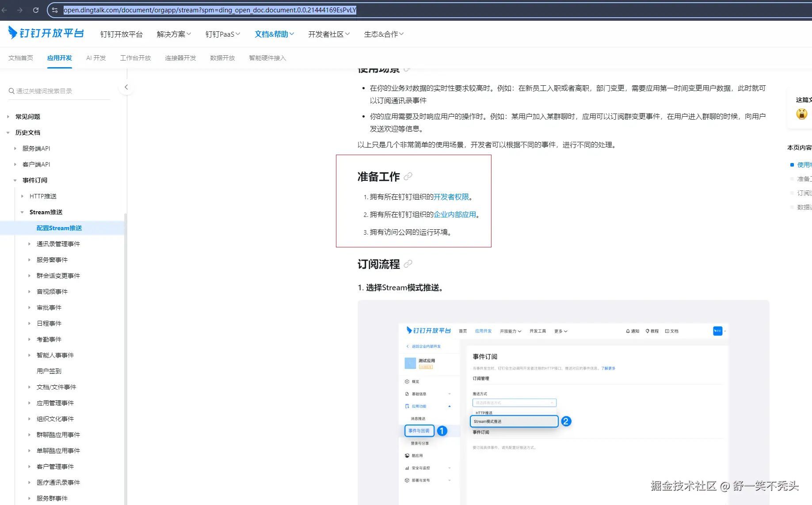The height and width of the screenshot is (505, 812).
Task: Jump to 准备工作 in page outline
Action: tap(804, 179)
